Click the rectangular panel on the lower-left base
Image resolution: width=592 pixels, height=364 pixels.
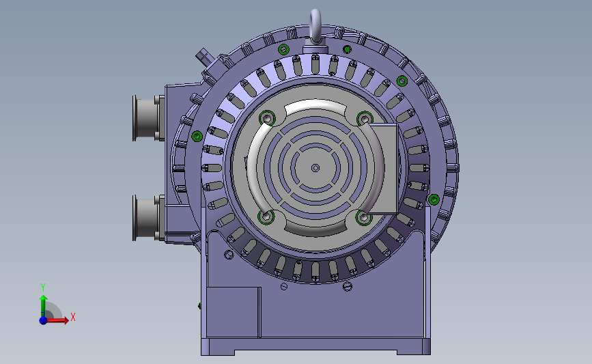234,312
